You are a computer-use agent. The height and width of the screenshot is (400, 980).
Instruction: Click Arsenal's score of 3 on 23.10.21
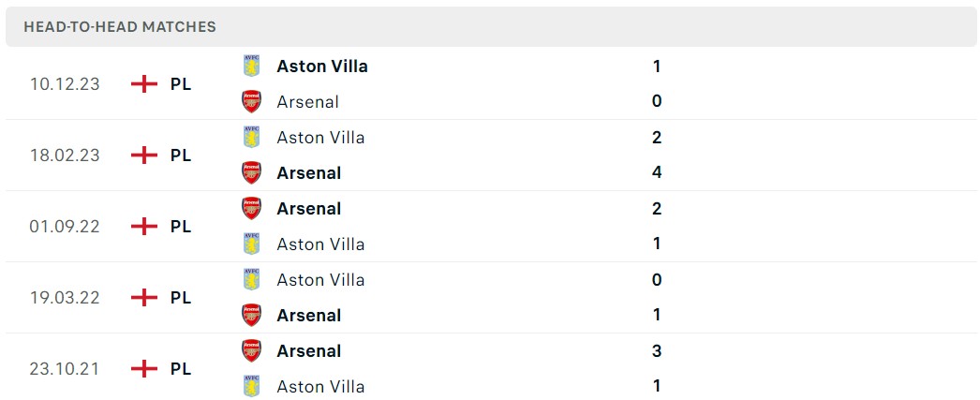pyautogui.click(x=657, y=350)
